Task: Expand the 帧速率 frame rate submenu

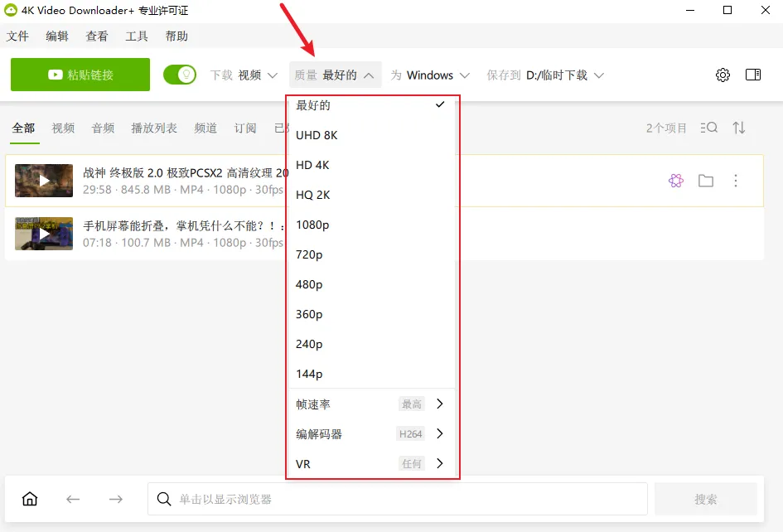Action: pyautogui.click(x=372, y=404)
